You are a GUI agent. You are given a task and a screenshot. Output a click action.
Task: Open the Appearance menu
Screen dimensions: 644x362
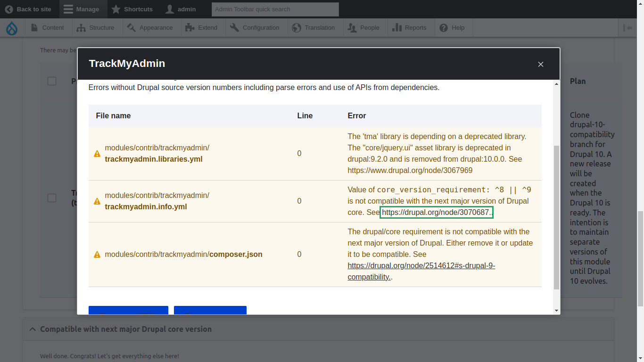150,28
